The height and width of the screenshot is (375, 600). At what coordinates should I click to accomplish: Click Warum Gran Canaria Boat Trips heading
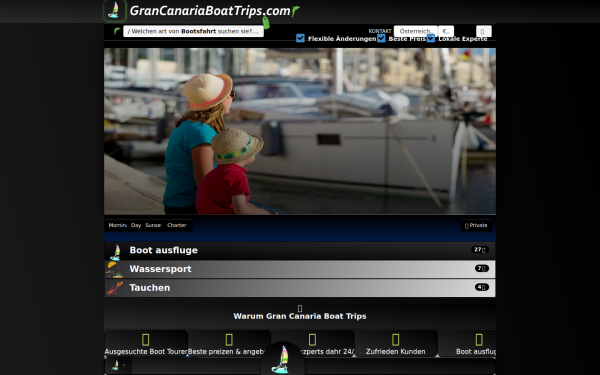click(300, 316)
